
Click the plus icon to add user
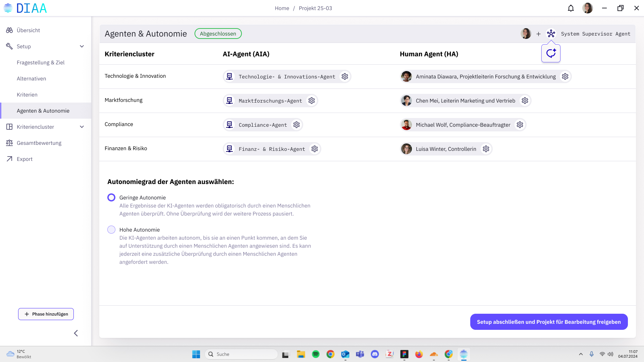pyautogui.click(x=538, y=34)
